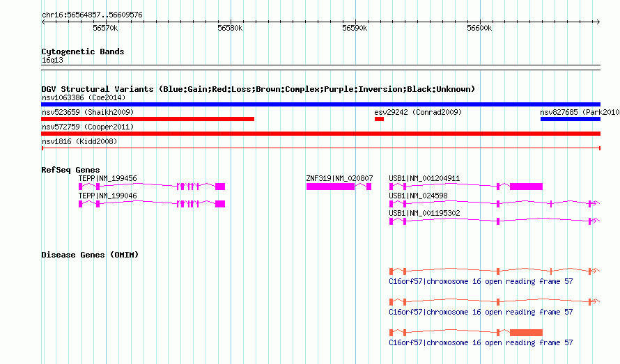Select the TEPP NM_199046 gene model glyph

pos(152,204)
